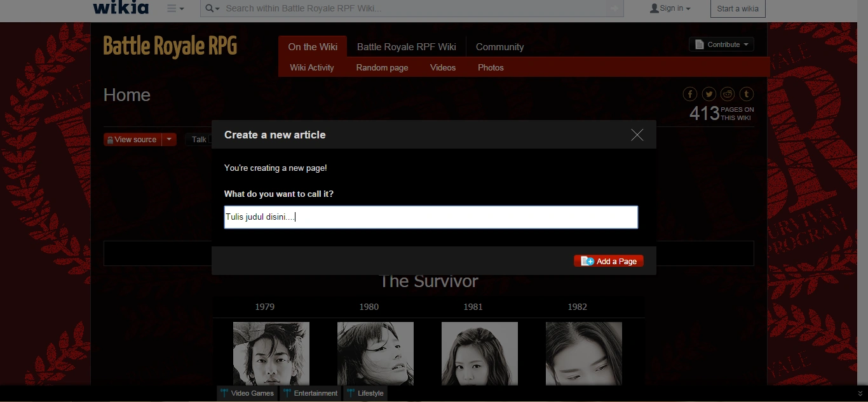Open the Videos submenu link
Image resolution: width=868 pixels, height=402 pixels.
[x=443, y=67]
